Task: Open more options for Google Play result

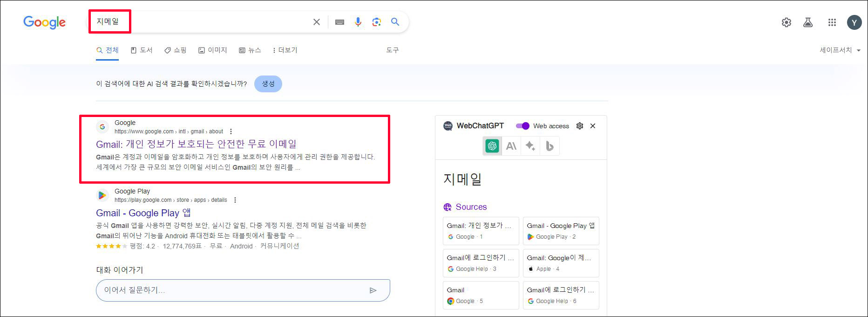Action: 235,200
